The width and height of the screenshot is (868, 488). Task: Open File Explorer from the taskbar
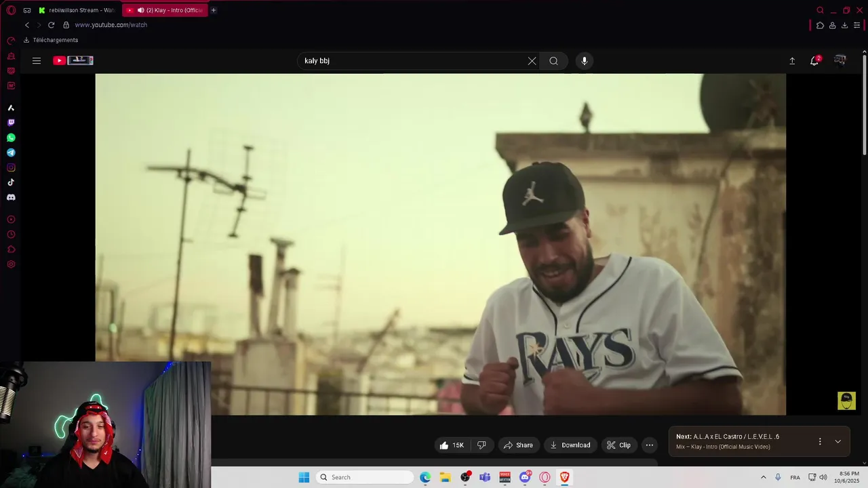[445, 477]
